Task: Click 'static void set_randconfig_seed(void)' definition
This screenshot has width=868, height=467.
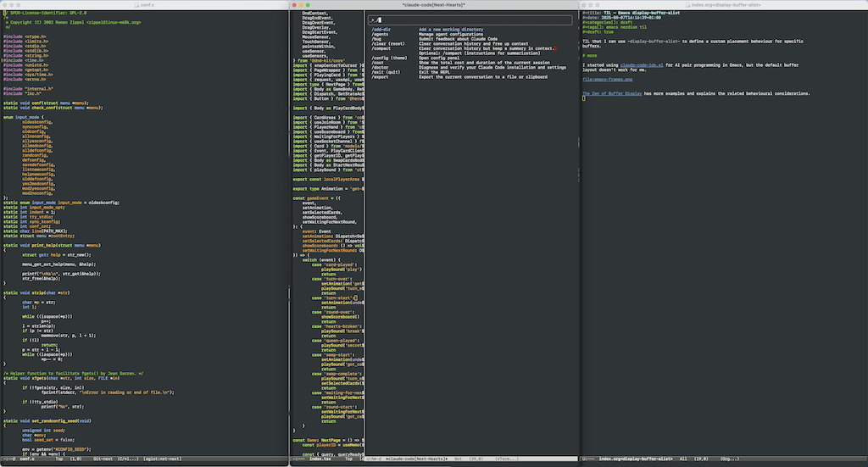Action: point(47,421)
